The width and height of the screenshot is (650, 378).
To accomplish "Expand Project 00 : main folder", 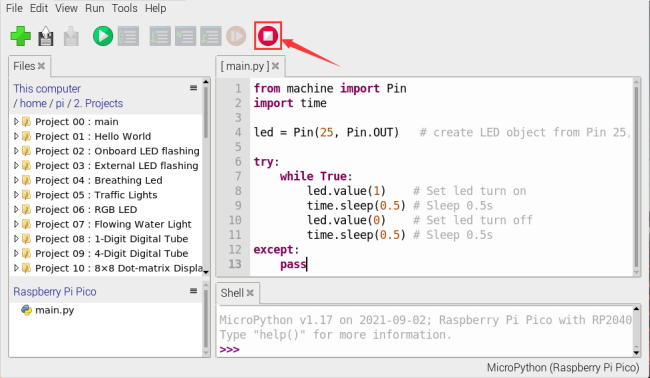I will [16, 121].
